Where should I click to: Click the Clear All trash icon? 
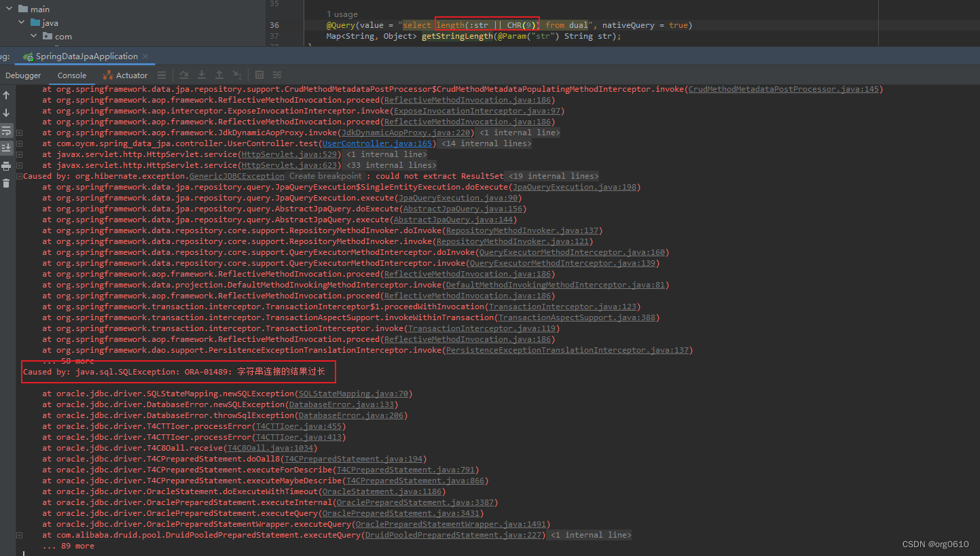[x=6, y=184]
